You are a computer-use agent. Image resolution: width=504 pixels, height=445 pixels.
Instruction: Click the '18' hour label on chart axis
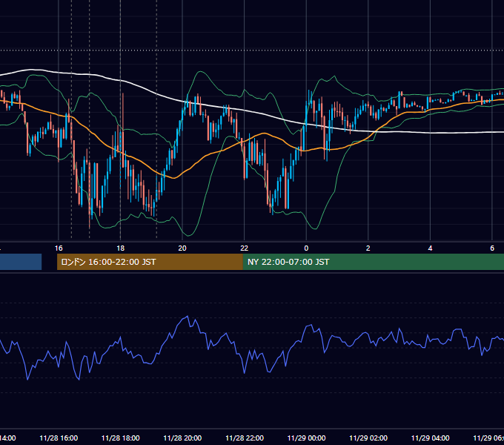click(x=120, y=248)
